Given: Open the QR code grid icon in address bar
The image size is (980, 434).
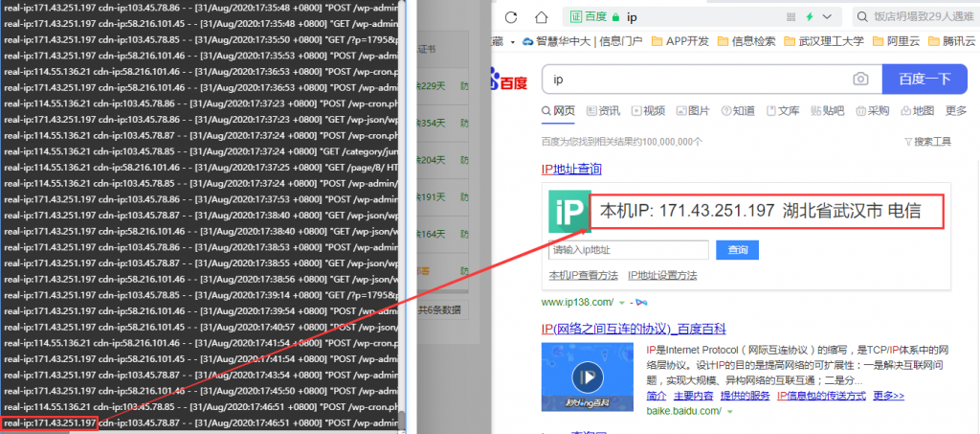Looking at the screenshot, I should coord(791,17).
